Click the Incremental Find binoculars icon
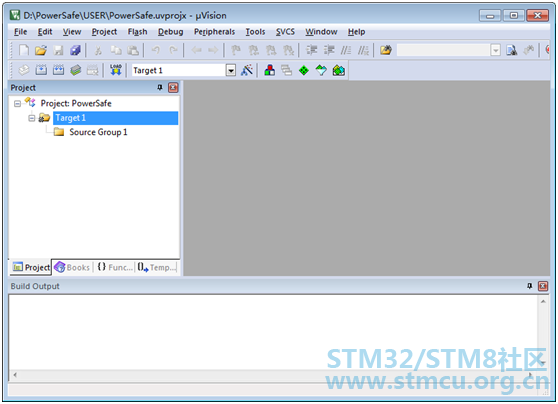 click(529, 50)
